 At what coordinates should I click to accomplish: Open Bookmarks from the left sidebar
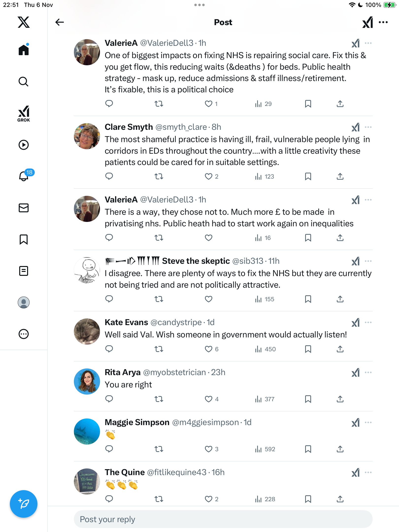pyautogui.click(x=24, y=239)
